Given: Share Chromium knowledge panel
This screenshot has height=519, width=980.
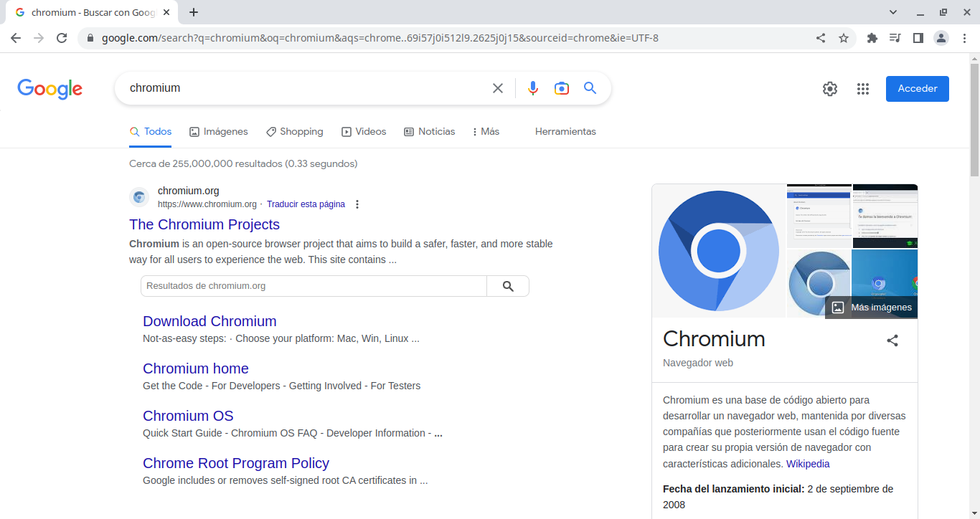Looking at the screenshot, I should click(x=892, y=341).
